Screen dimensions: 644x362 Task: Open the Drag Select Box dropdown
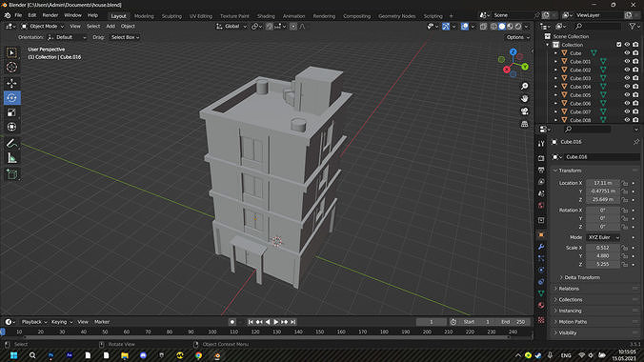point(125,37)
